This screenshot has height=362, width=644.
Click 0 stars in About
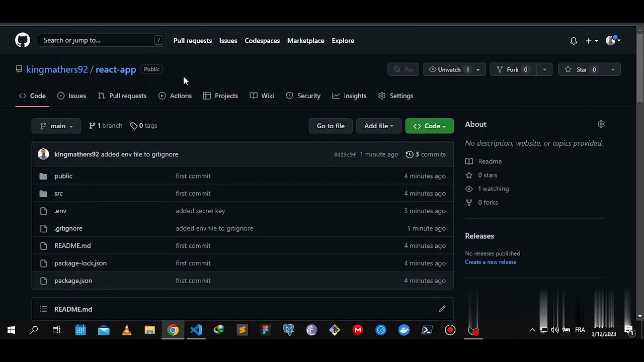(481, 175)
